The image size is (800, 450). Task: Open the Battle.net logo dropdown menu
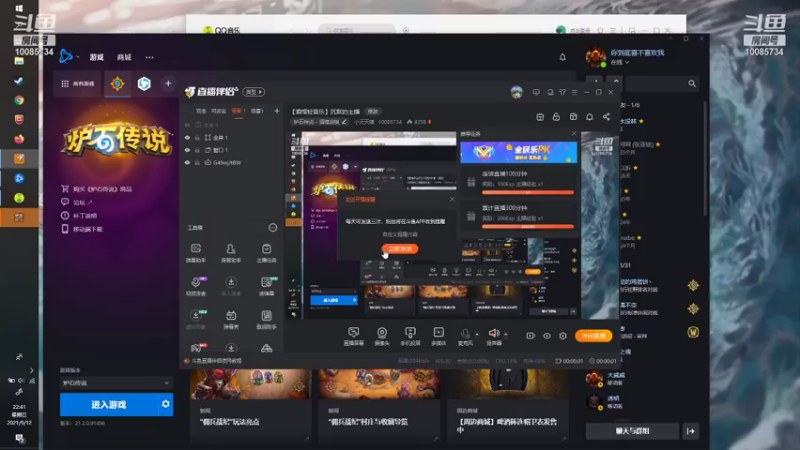coord(69,57)
